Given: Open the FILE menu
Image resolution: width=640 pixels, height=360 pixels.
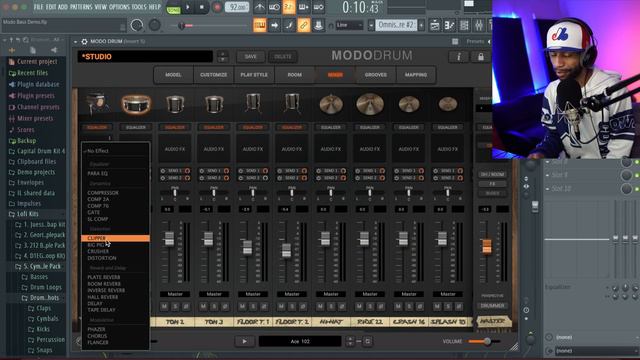Looking at the screenshot, I should click(38, 7).
